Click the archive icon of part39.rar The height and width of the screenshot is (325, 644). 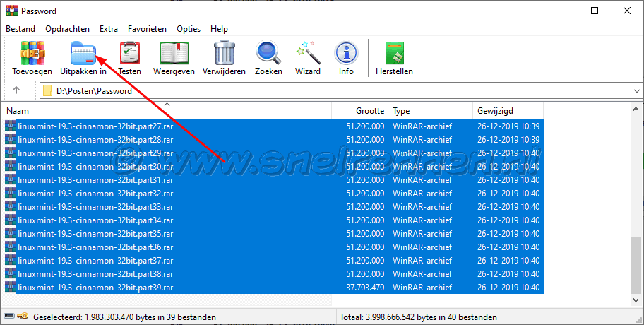click(11, 287)
